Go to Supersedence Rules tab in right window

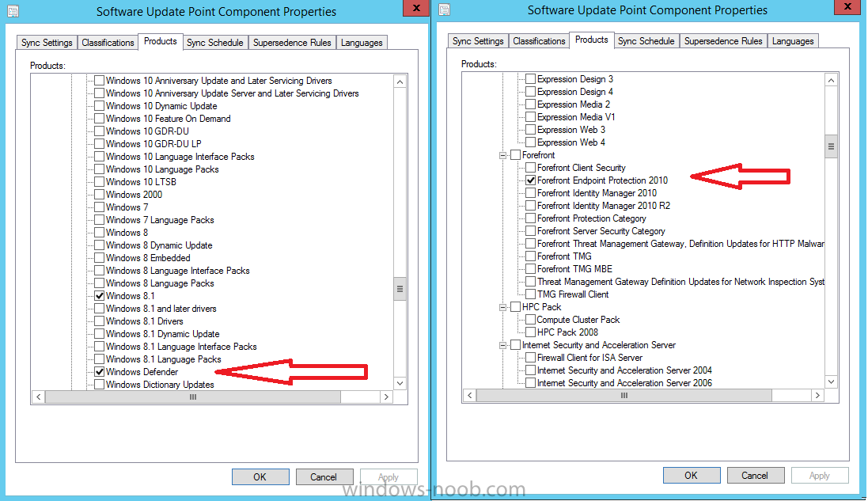[x=723, y=41]
